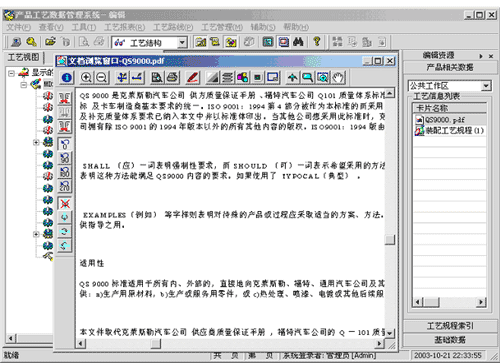Select the hand pan tool
Screen dimensions: 500x363
pos(338,78)
